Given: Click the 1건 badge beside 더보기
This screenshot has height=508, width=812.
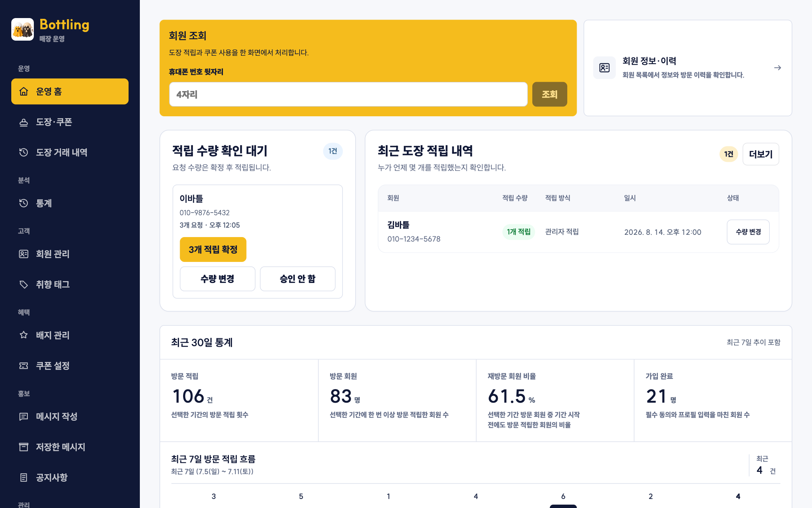Looking at the screenshot, I should 729,154.
